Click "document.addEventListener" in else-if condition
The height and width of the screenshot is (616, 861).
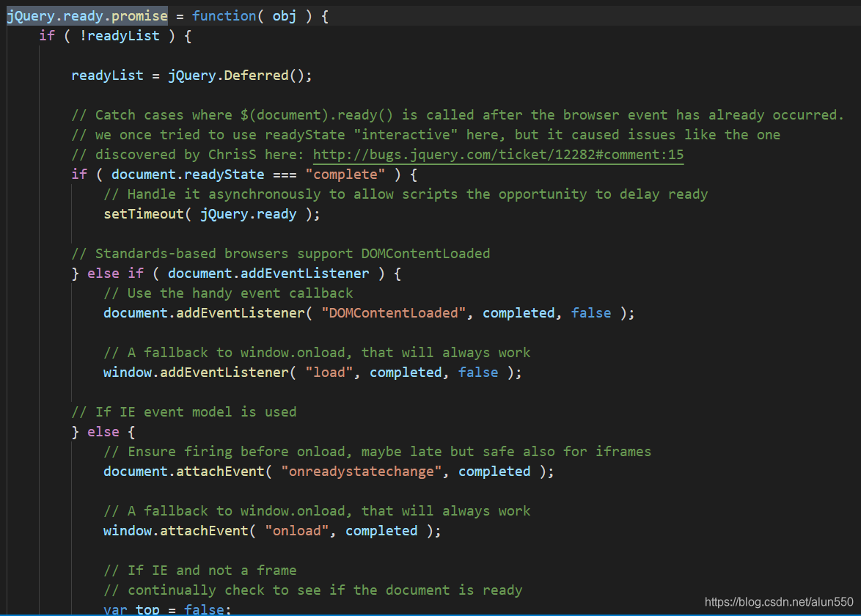[x=268, y=274]
